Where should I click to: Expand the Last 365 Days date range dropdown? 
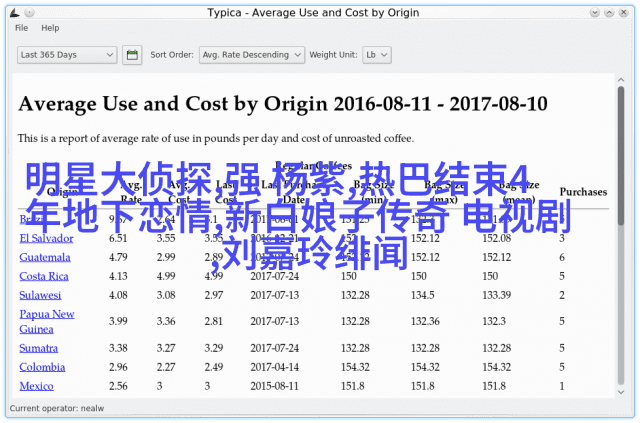[67, 55]
